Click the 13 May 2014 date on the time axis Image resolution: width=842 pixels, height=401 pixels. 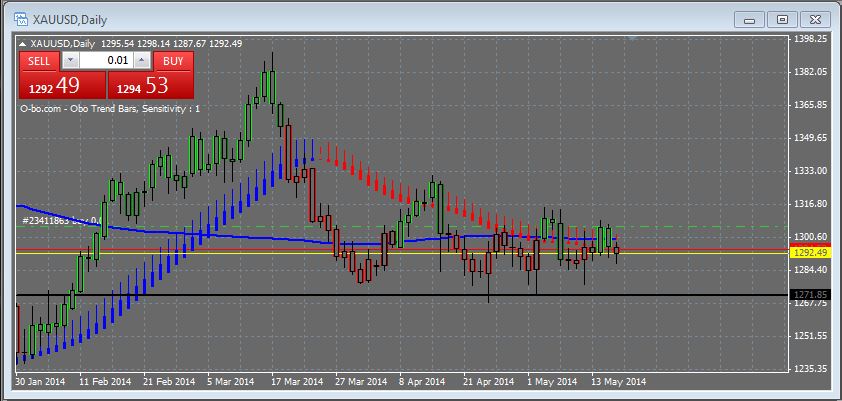click(x=620, y=381)
